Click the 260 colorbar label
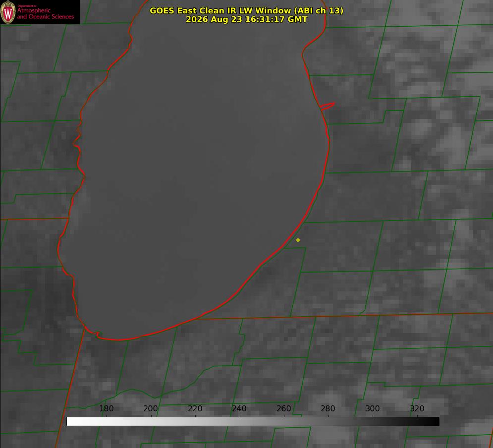The height and width of the screenshot is (448, 493). [x=283, y=408]
